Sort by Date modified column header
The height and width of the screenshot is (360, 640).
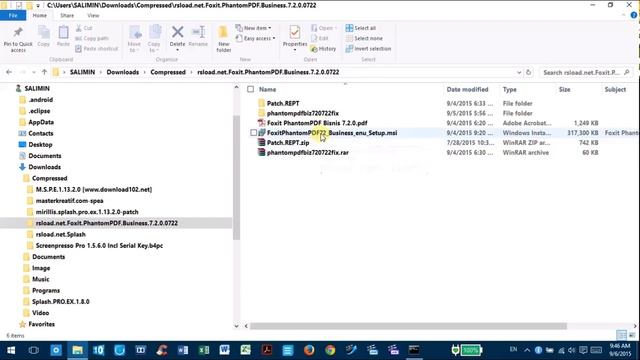467,89
